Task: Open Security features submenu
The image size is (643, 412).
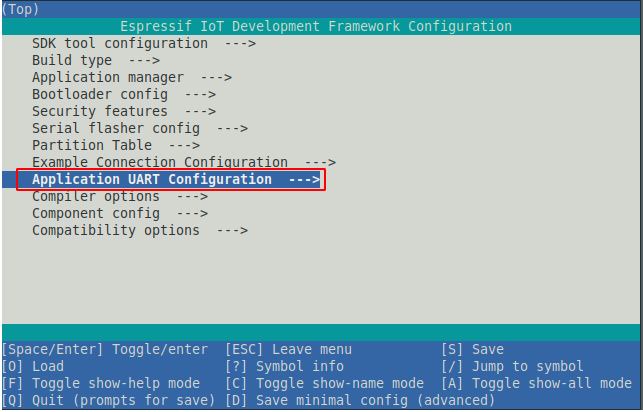Action: (100, 111)
